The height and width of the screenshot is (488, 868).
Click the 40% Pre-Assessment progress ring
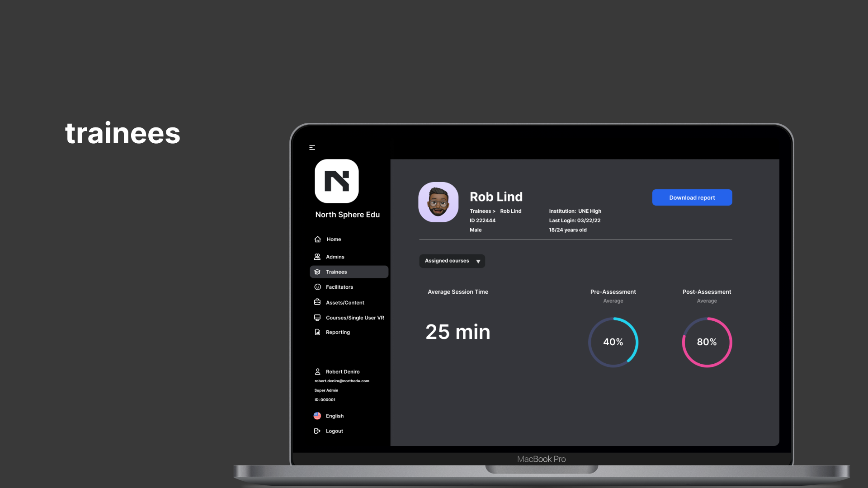(x=613, y=342)
